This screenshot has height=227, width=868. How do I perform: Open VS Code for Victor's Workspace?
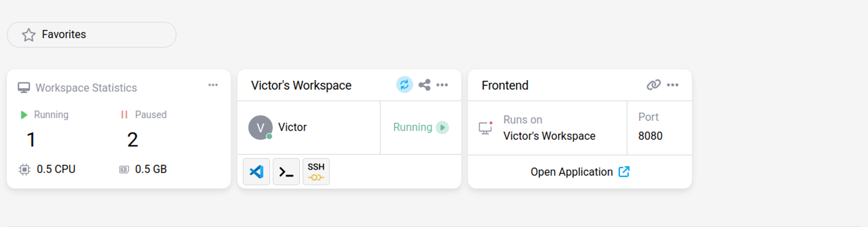coord(256,172)
